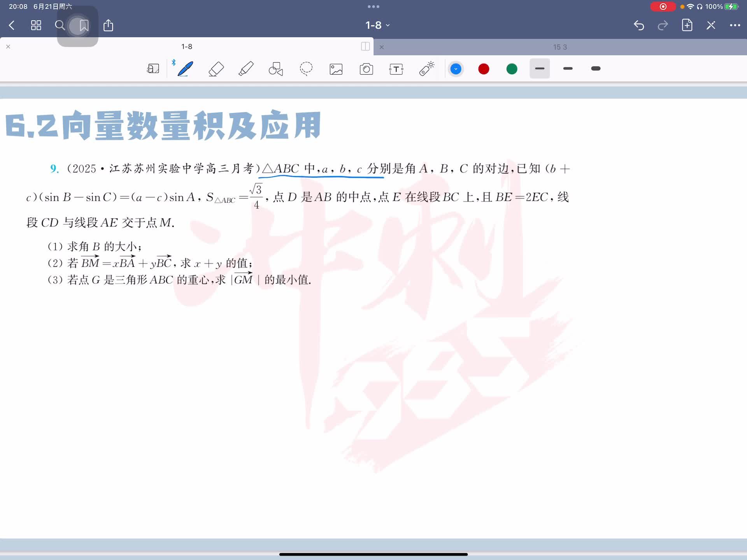Open the Shapes tool
Viewport: 747px width, 560px height.
[276, 69]
